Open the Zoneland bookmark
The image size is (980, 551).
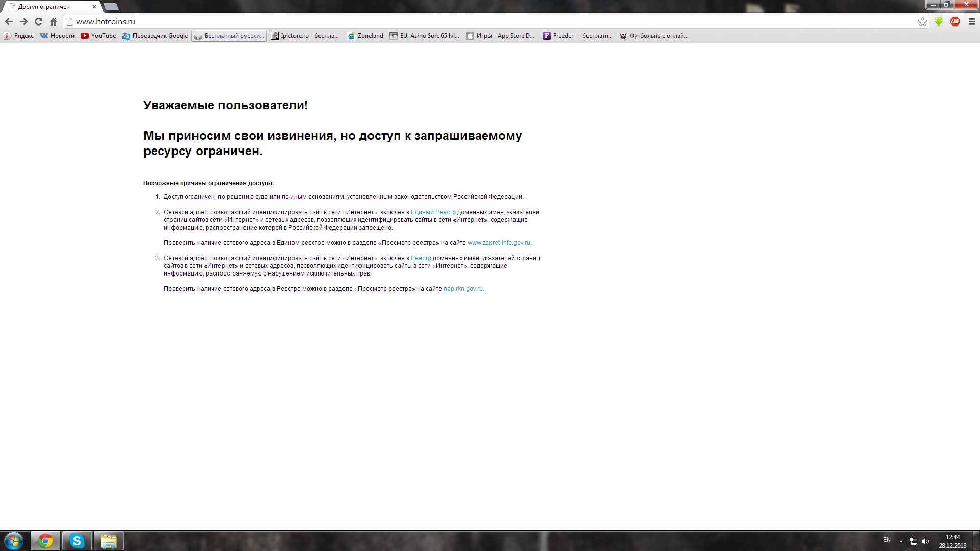pyautogui.click(x=365, y=36)
